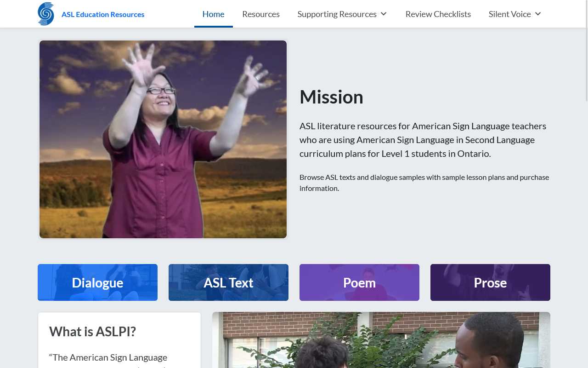Click the hero image of the signing woman

163,139
